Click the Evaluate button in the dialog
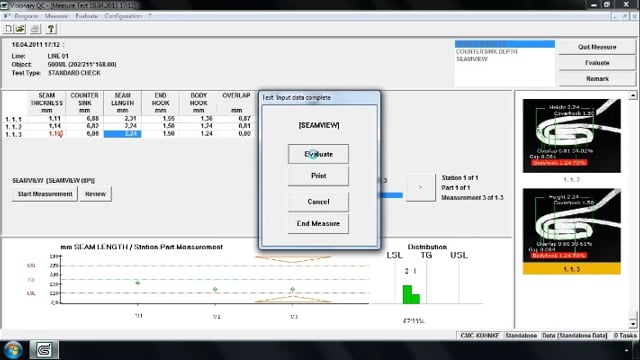This screenshot has width=640, height=360. point(318,154)
